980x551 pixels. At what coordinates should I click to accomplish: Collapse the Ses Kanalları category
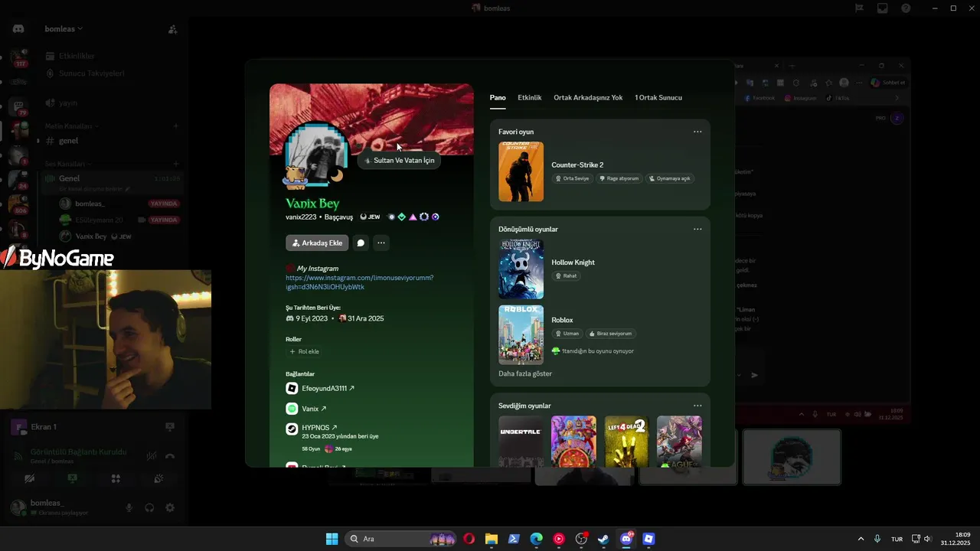[x=66, y=164]
